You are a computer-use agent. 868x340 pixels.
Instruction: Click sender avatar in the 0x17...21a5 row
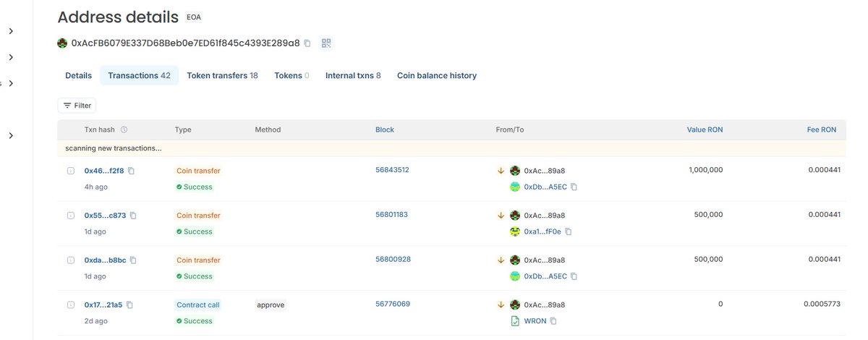515,305
